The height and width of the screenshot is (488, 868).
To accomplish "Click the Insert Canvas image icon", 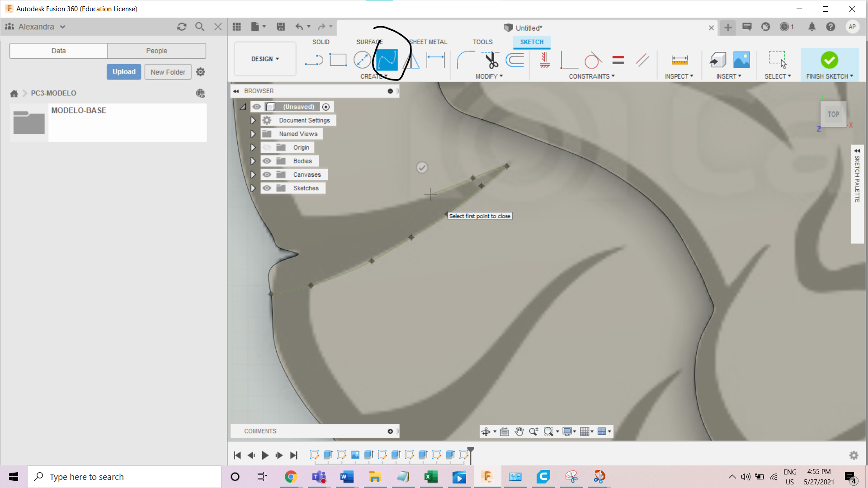I will click(741, 60).
